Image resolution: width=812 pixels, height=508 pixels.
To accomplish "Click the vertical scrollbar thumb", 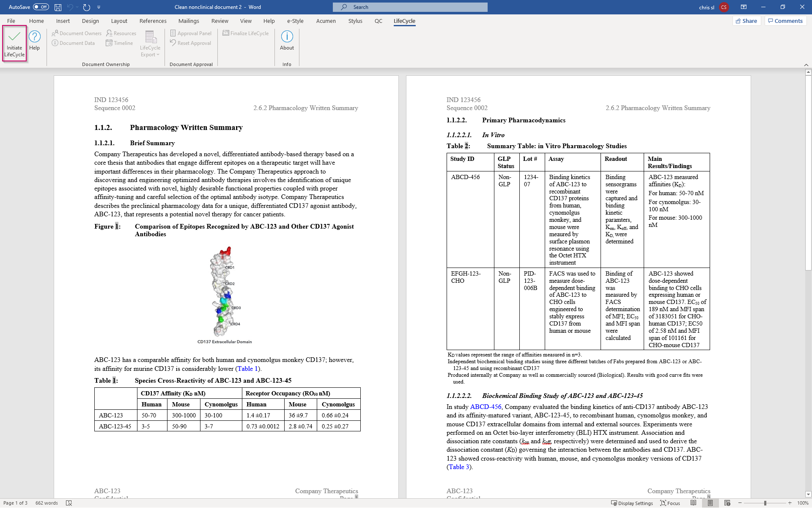I will pos(808,173).
